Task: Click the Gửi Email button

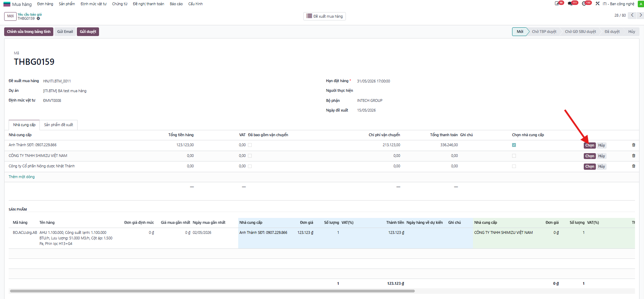Action: 65,32
